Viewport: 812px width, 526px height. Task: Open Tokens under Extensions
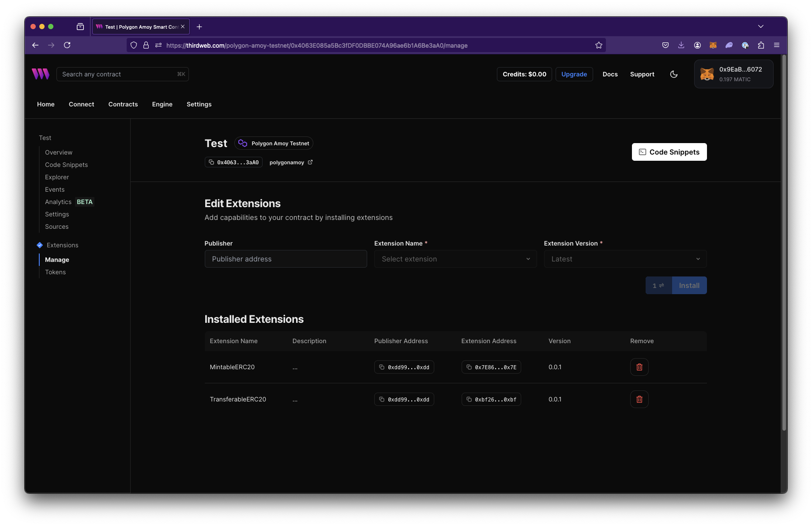(55, 272)
